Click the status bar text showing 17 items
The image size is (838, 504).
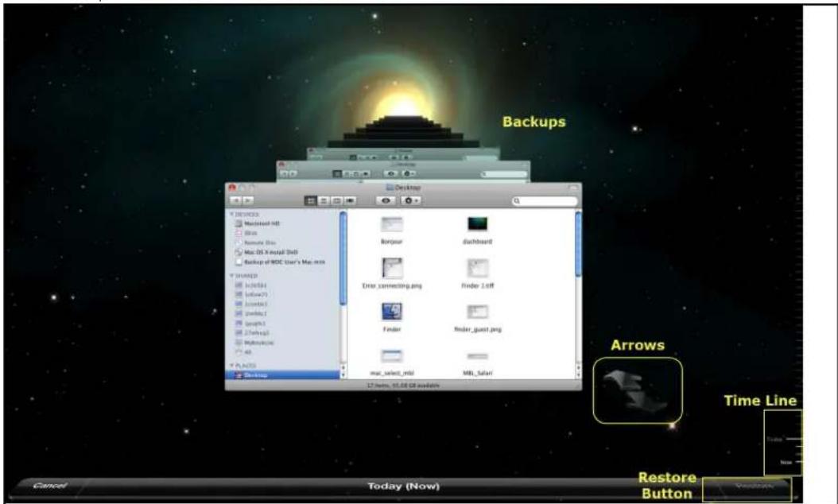tap(404, 386)
